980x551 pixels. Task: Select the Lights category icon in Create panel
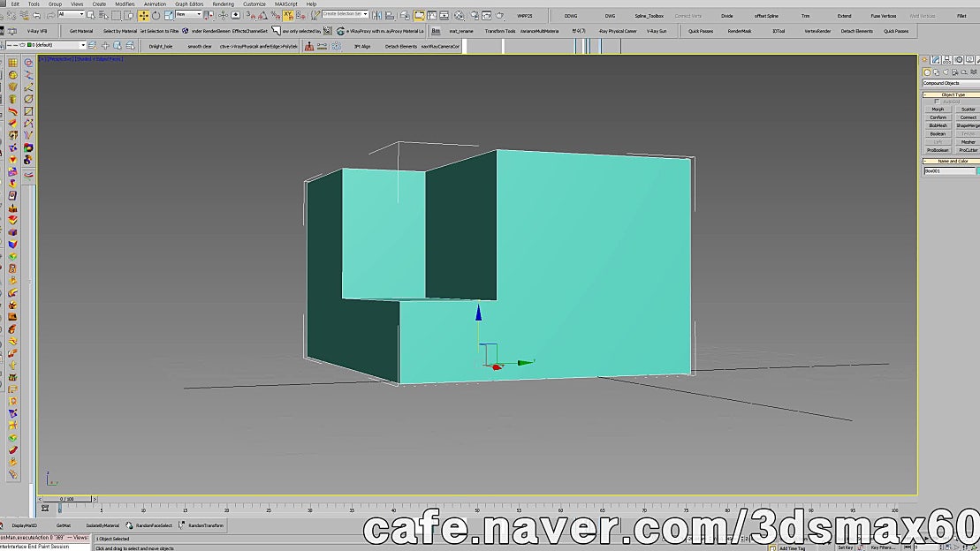coord(946,72)
